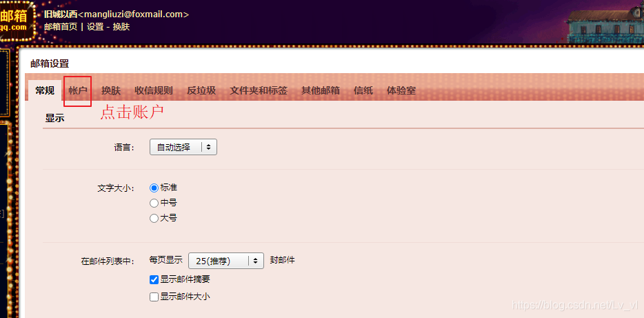The image size is (644, 318).
Task: Switch to the 常规 tab
Action: coord(45,91)
